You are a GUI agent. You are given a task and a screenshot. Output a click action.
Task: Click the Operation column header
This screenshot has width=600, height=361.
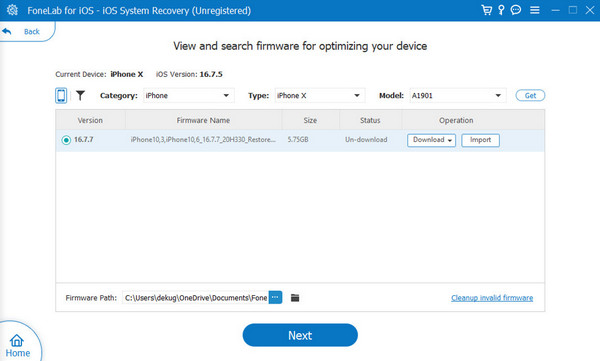[456, 120]
